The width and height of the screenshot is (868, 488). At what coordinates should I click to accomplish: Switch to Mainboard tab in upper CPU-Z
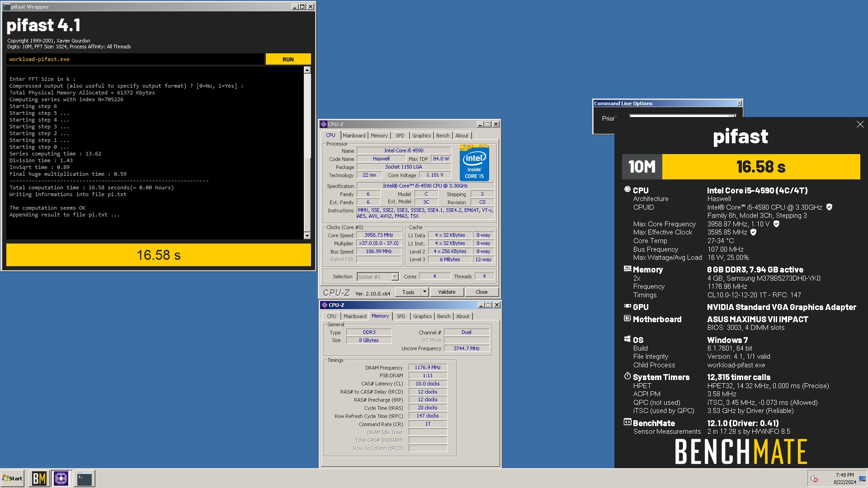click(354, 136)
